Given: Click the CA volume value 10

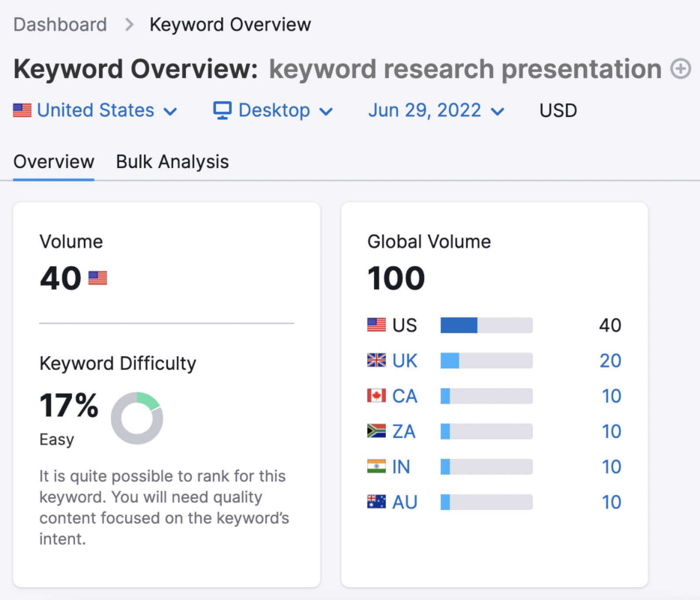Looking at the screenshot, I should tap(611, 396).
